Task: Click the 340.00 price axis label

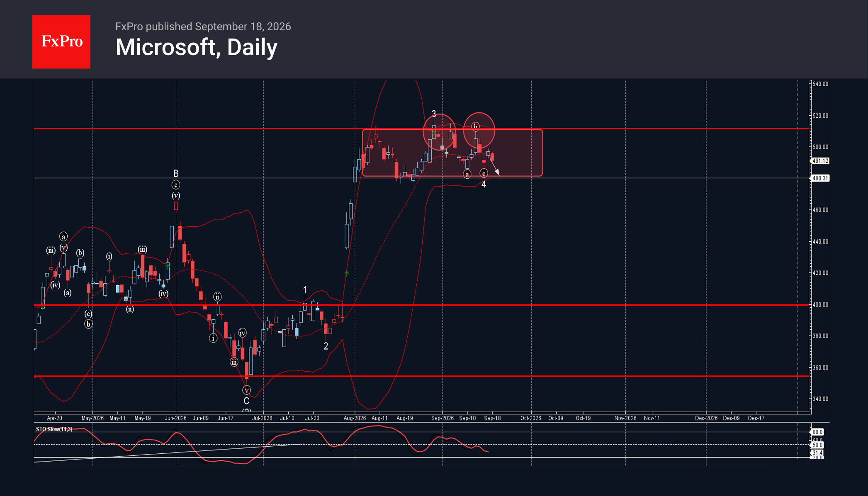Action: tap(820, 399)
